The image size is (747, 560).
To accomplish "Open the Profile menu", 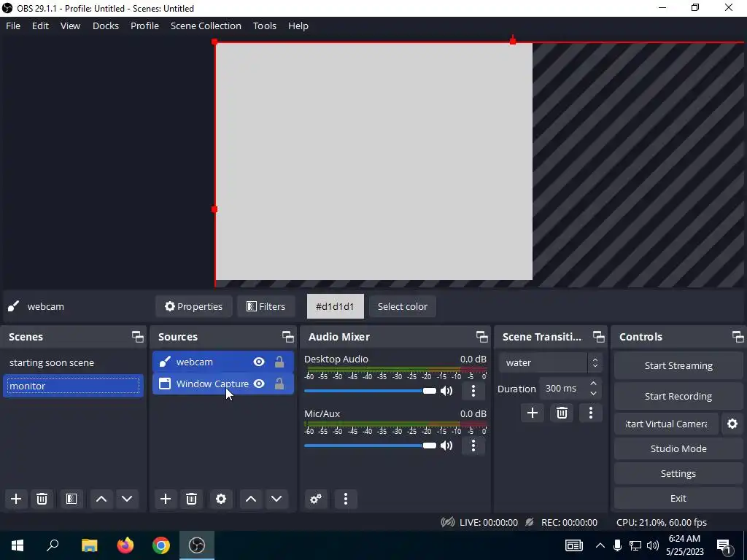I will (x=144, y=26).
